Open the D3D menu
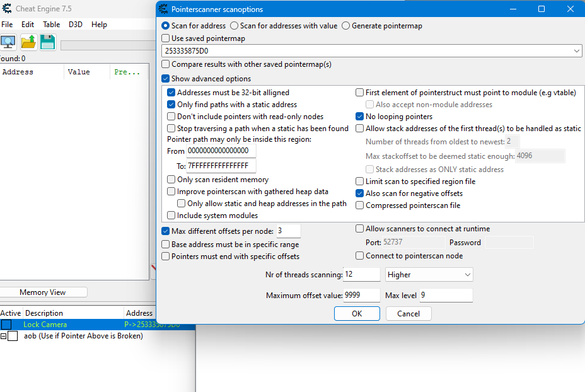This screenshot has height=392, width=585. pos(75,24)
